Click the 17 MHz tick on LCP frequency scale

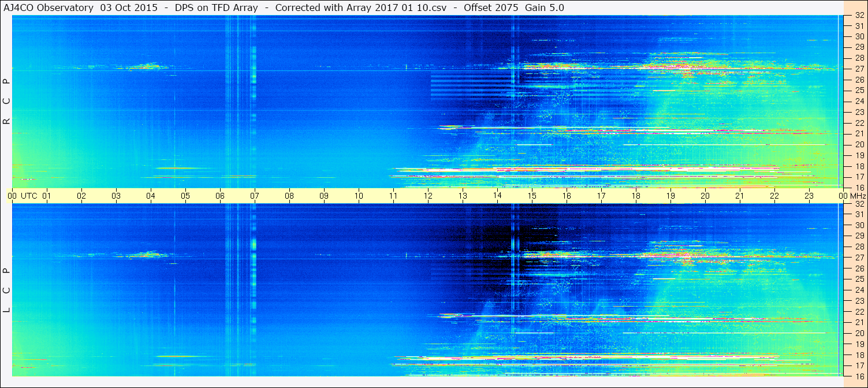click(859, 365)
